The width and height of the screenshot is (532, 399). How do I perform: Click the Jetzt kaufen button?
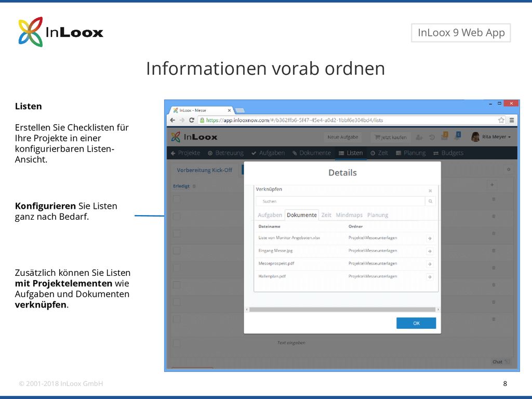391,137
